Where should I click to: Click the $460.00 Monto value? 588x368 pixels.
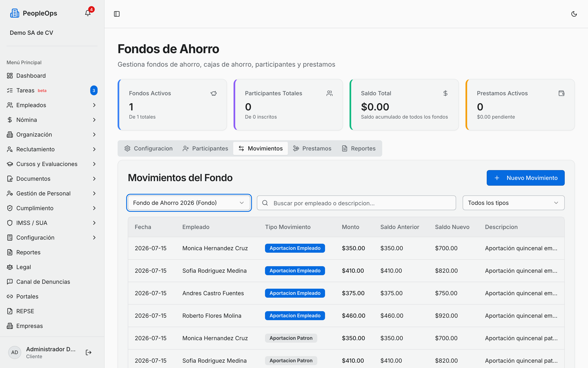(x=354, y=316)
